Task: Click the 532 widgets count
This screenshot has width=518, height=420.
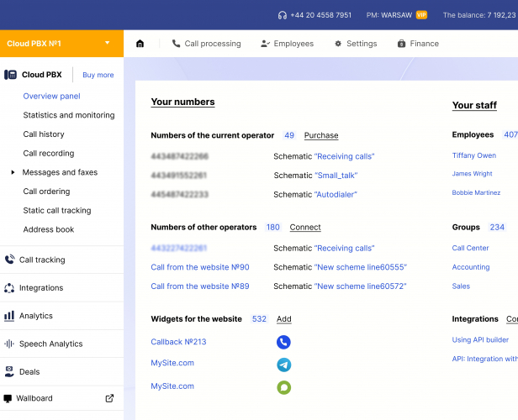Action: pos(259,318)
